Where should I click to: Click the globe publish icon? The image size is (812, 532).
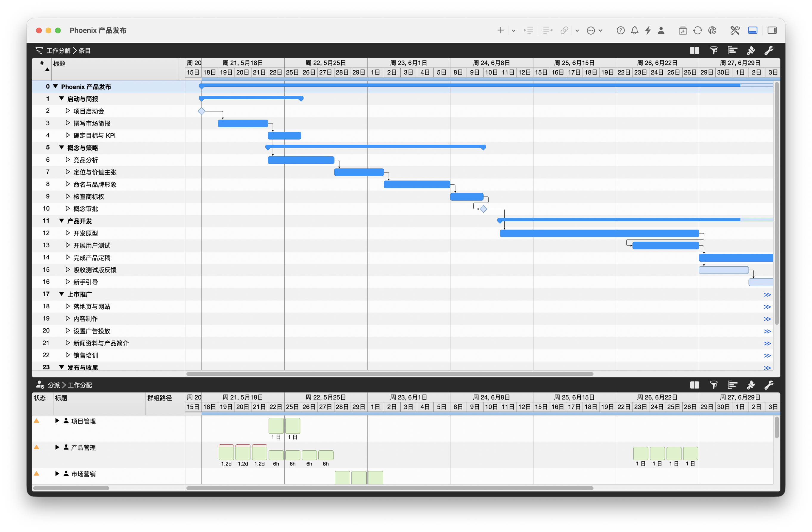(712, 30)
